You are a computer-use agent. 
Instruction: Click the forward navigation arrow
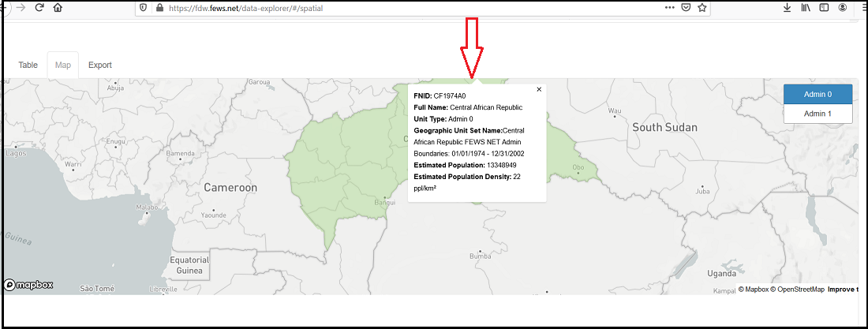tap(21, 8)
